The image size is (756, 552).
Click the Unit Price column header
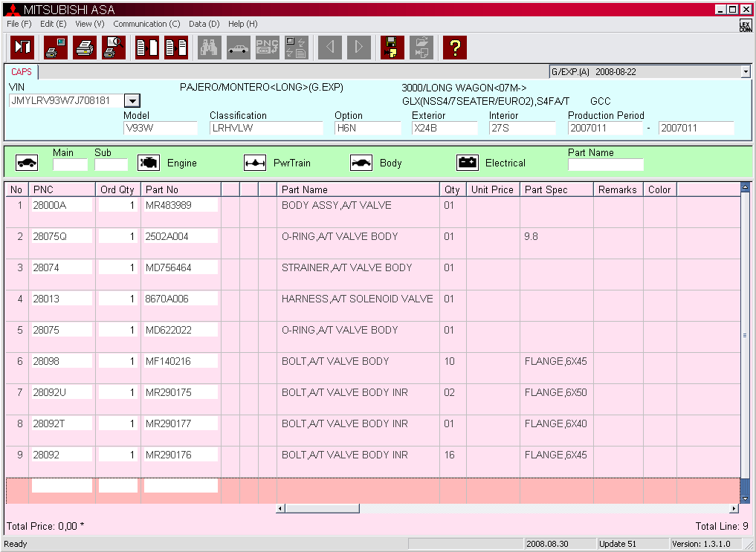pyautogui.click(x=493, y=189)
